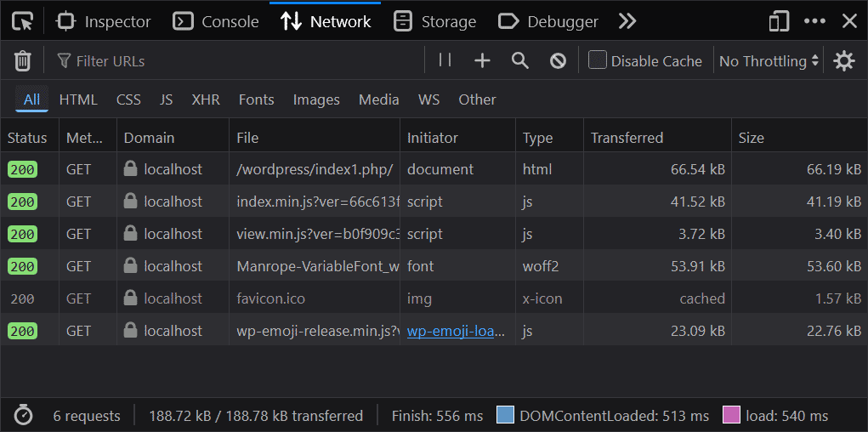Filter requests by Media
The image size is (868, 432).
[x=378, y=99]
